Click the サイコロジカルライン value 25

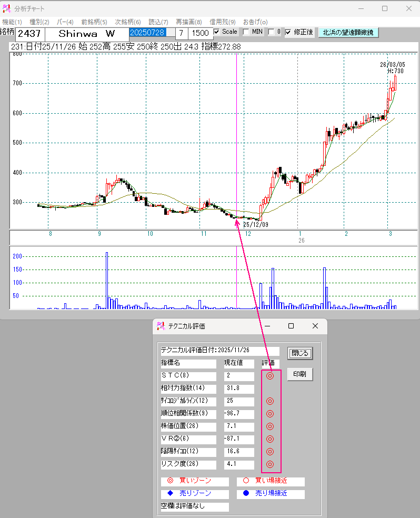pyautogui.click(x=239, y=401)
